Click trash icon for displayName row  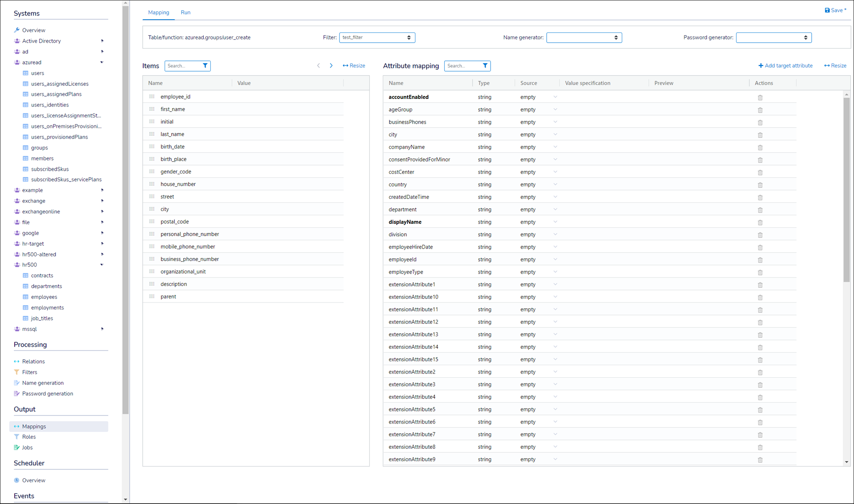pos(760,222)
